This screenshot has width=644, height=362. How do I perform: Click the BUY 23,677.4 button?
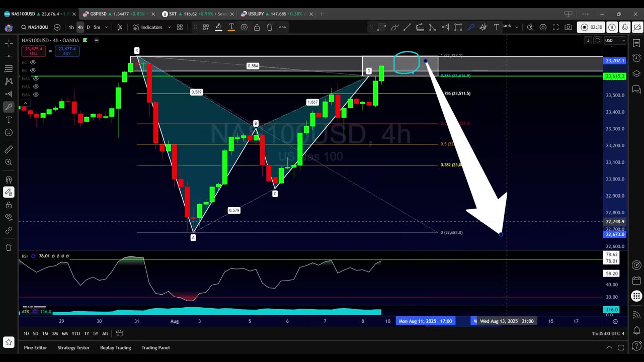67,51
